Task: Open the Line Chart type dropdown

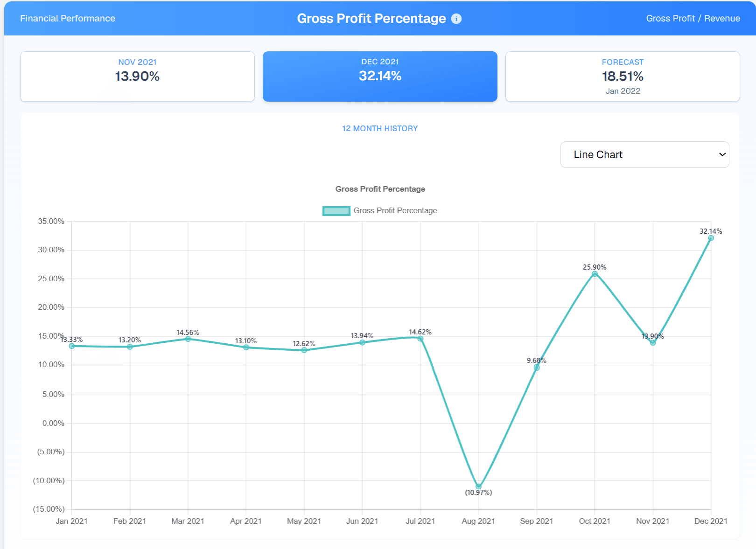Action: tap(644, 154)
